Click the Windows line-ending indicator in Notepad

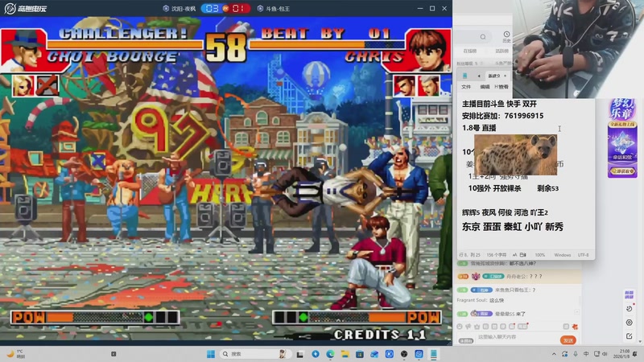click(562, 255)
